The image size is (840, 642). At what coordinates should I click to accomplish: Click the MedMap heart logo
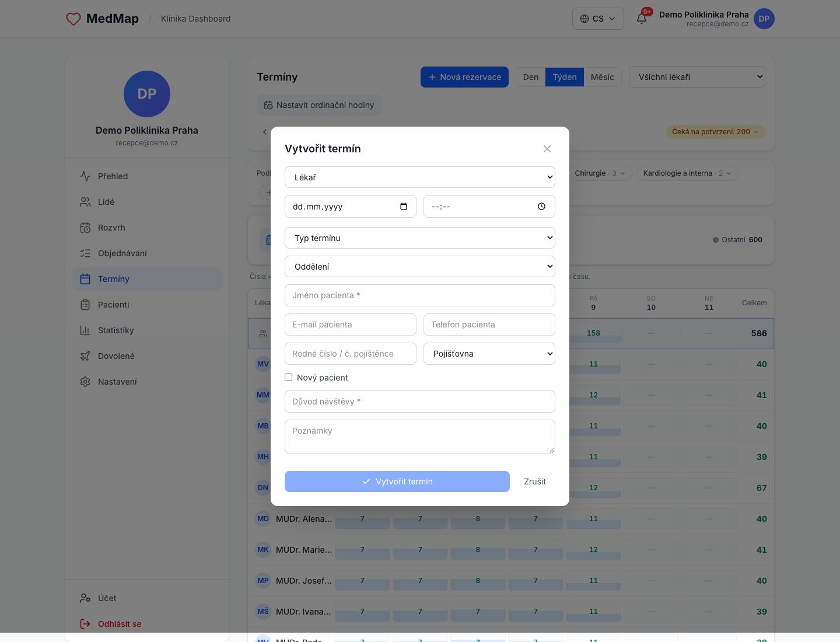73,19
